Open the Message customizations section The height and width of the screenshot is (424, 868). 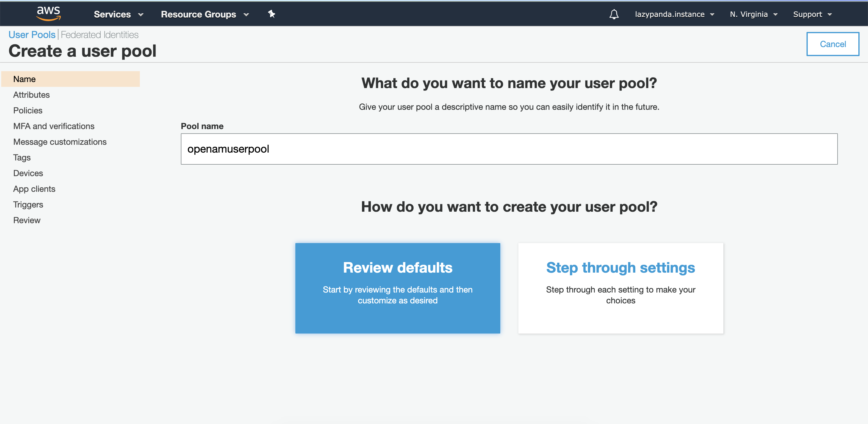tap(60, 142)
